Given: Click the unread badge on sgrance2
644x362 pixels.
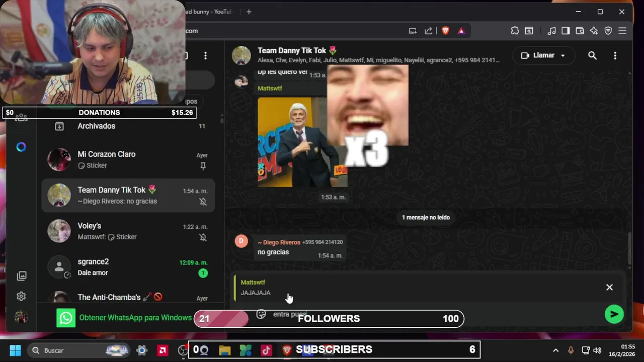Looking at the screenshot, I should [x=203, y=273].
